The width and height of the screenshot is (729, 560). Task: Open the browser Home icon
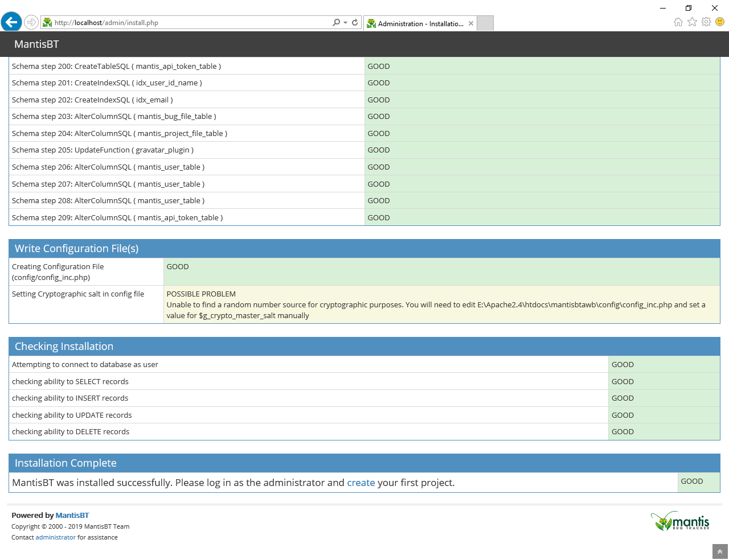(678, 22)
